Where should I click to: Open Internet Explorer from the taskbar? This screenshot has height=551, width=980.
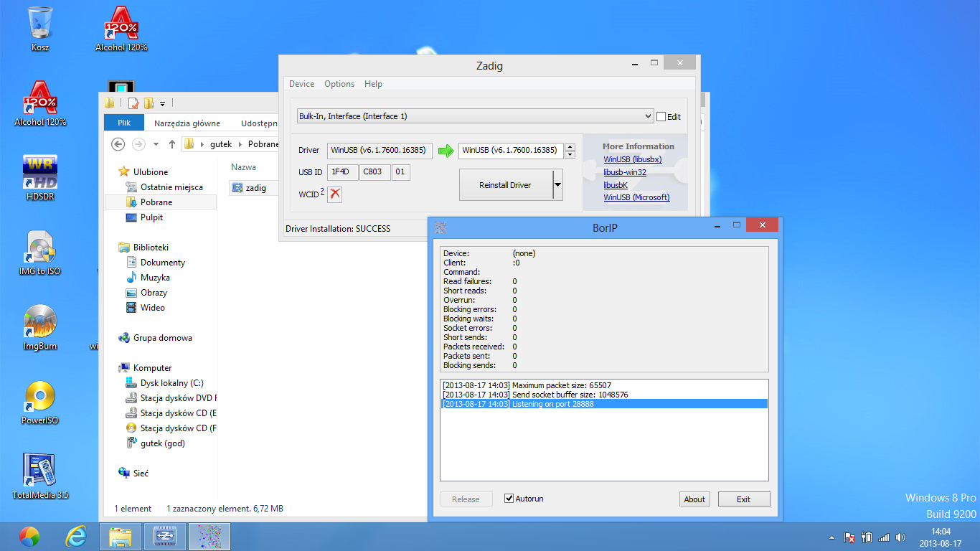point(75,536)
